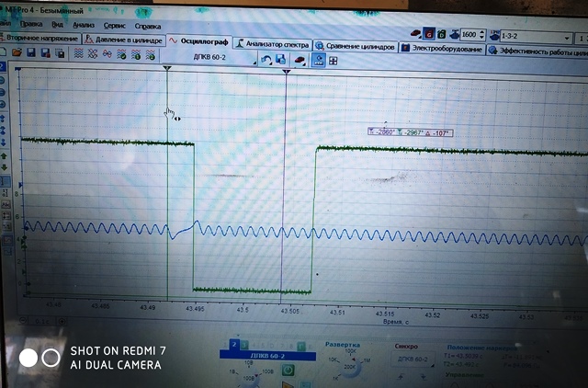Click the red car icon in oscilloscope toolbar
Viewport: 588px width, 388px height.
pos(300,60)
